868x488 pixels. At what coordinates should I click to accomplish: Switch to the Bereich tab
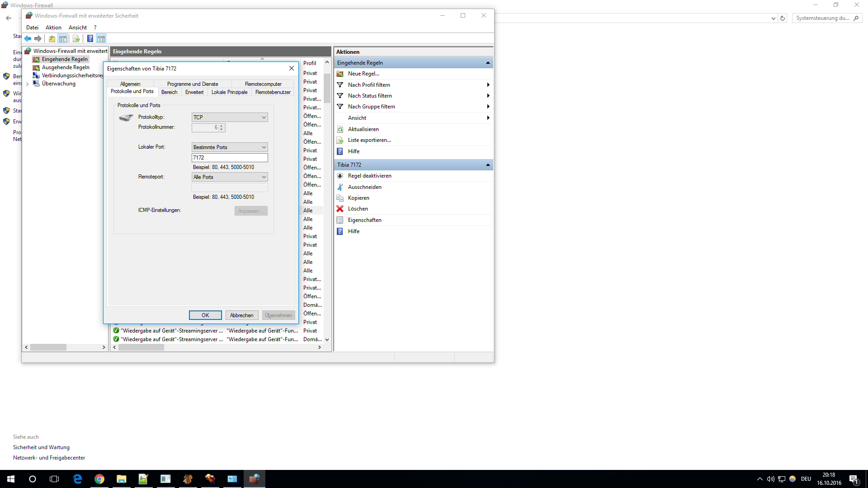[170, 92]
